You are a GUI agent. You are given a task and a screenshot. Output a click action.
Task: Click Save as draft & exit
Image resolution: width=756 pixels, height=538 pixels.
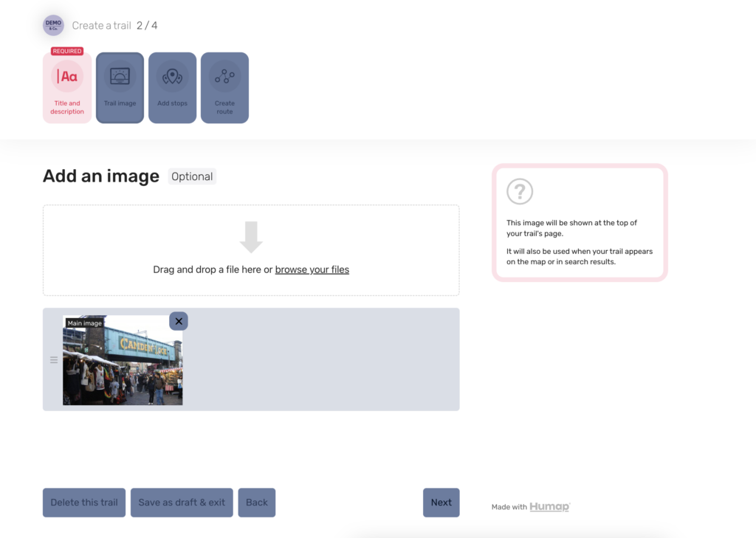point(182,503)
